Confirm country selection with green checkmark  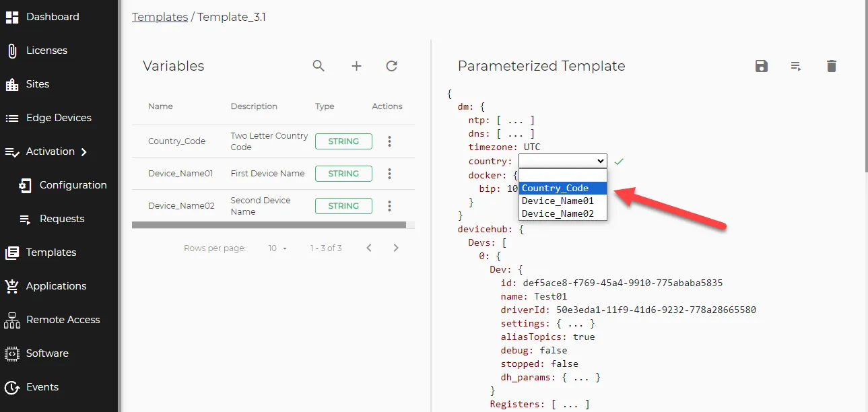coord(620,162)
